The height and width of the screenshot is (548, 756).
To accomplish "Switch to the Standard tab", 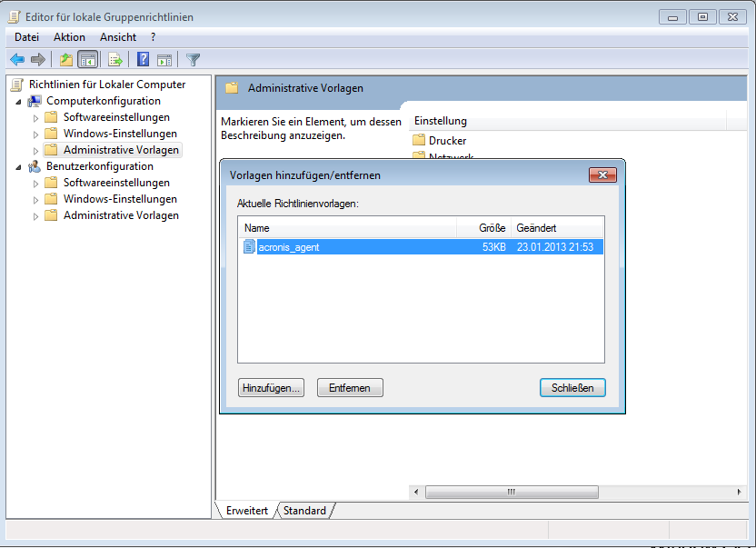I will [x=304, y=511].
